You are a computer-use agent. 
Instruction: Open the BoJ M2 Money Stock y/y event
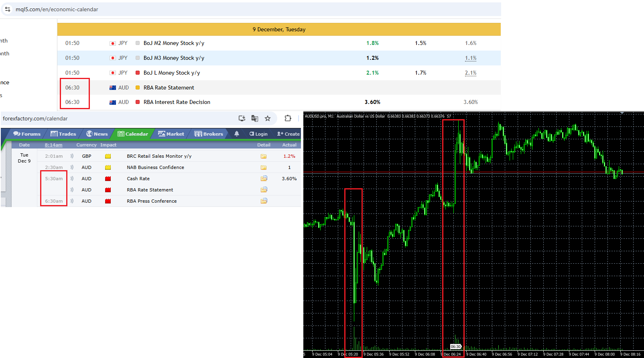click(x=174, y=43)
